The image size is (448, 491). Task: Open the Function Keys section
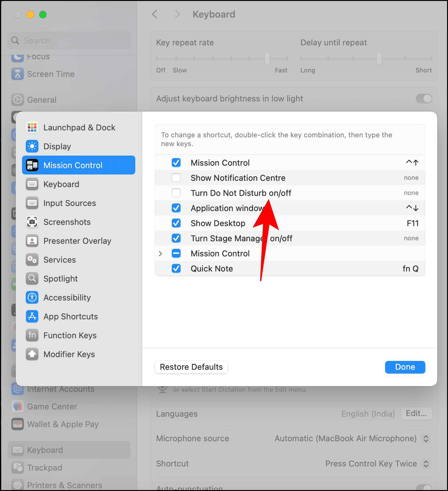coord(32,335)
